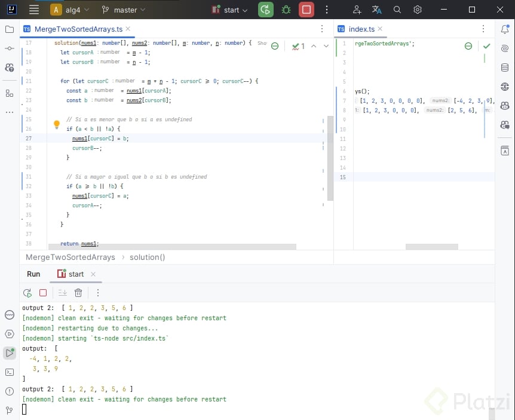
Task: Rerun start in Run panel
Action: [27, 293]
